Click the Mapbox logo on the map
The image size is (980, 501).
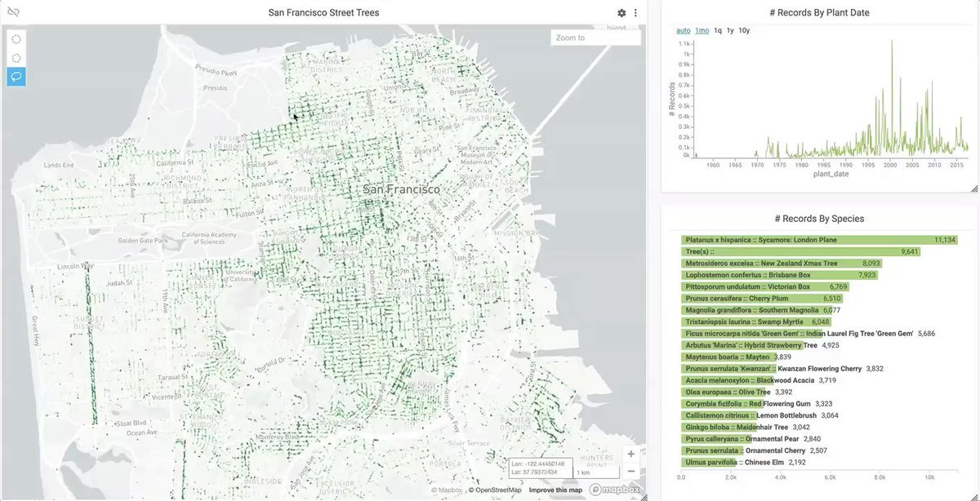click(614, 490)
